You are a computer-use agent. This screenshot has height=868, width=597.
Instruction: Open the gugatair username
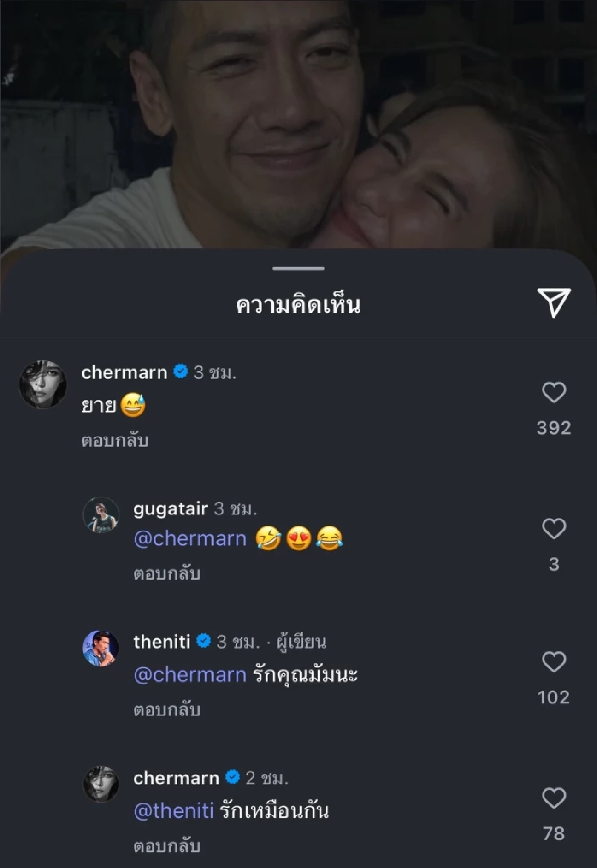click(170, 509)
